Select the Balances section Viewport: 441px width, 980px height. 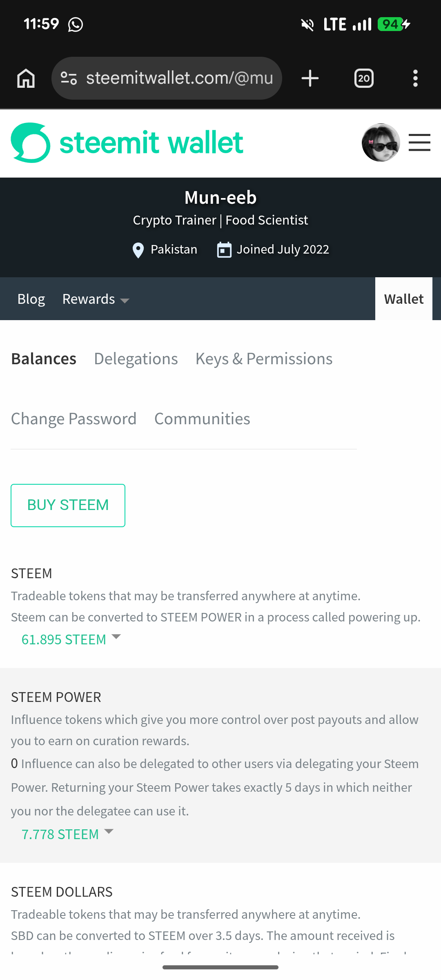[44, 359]
